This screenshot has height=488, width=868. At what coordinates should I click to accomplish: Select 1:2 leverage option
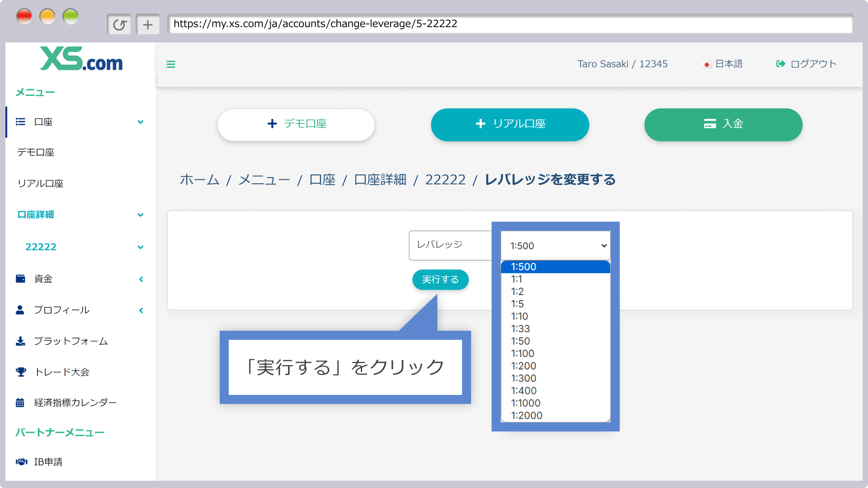click(x=556, y=291)
